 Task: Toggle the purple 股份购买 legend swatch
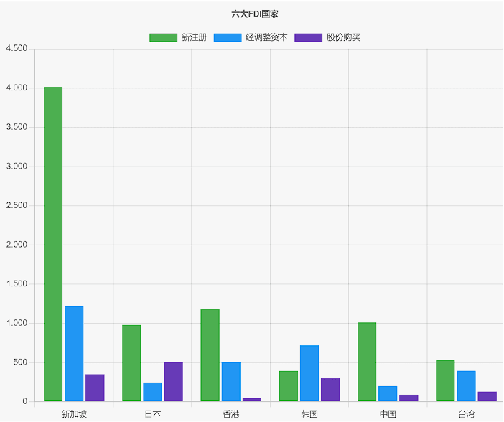click(308, 37)
